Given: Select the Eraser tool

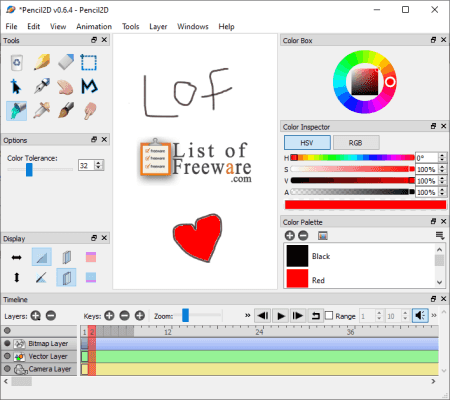Looking at the screenshot, I should click(66, 62).
